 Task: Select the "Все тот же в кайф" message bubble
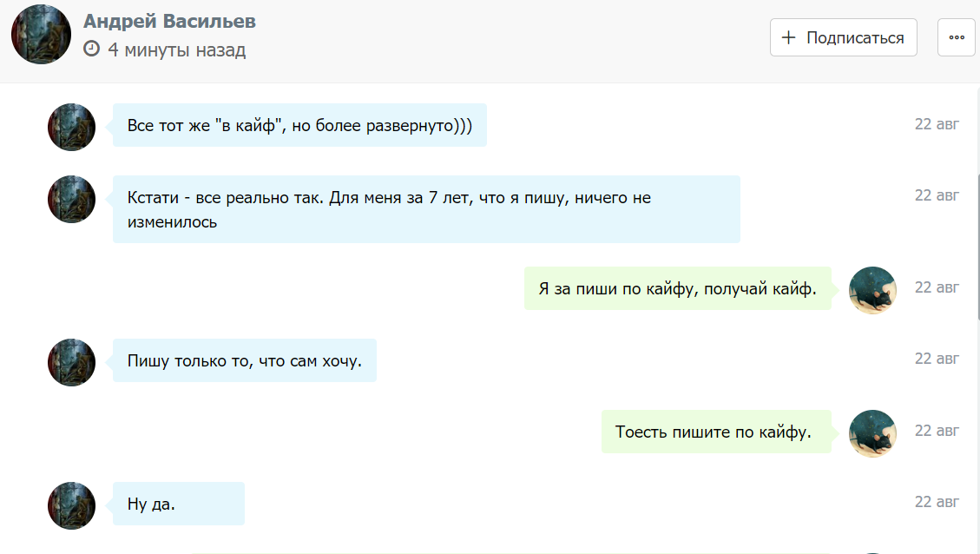[x=299, y=126]
